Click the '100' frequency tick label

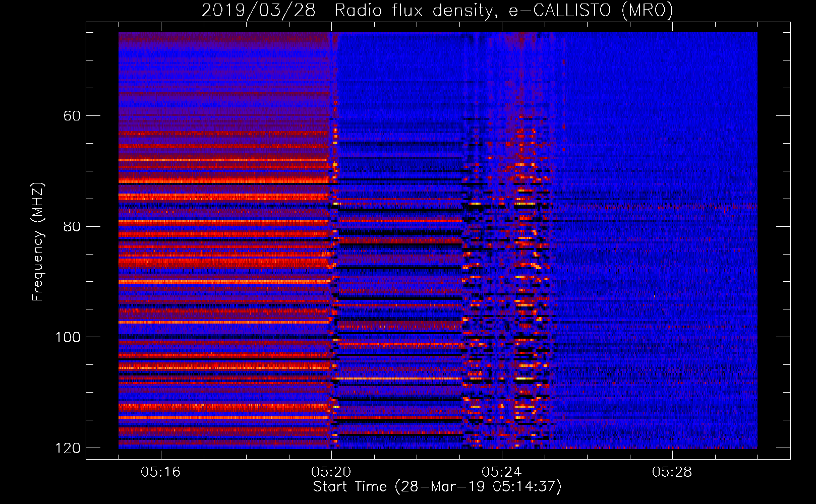[x=68, y=337]
